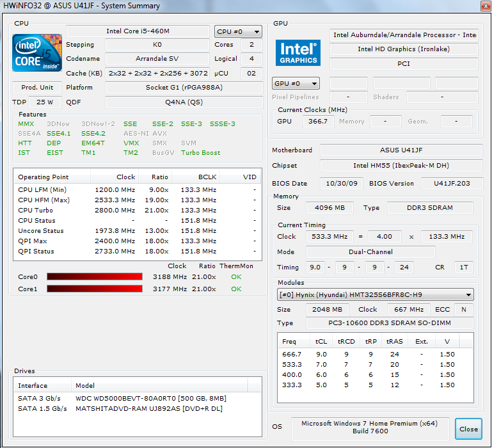Open the CPU #0 selector dropdown

click(238, 31)
